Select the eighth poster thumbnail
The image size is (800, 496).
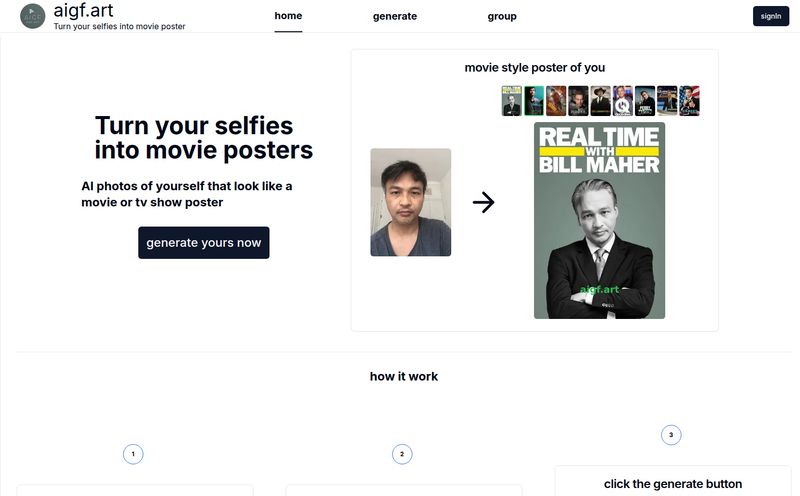click(667, 101)
